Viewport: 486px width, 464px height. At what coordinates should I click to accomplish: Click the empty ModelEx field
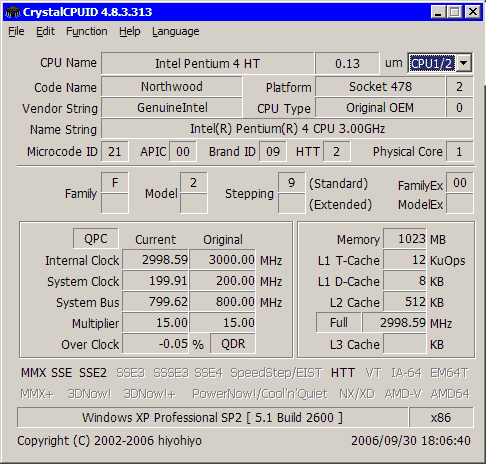pos(460,204)
